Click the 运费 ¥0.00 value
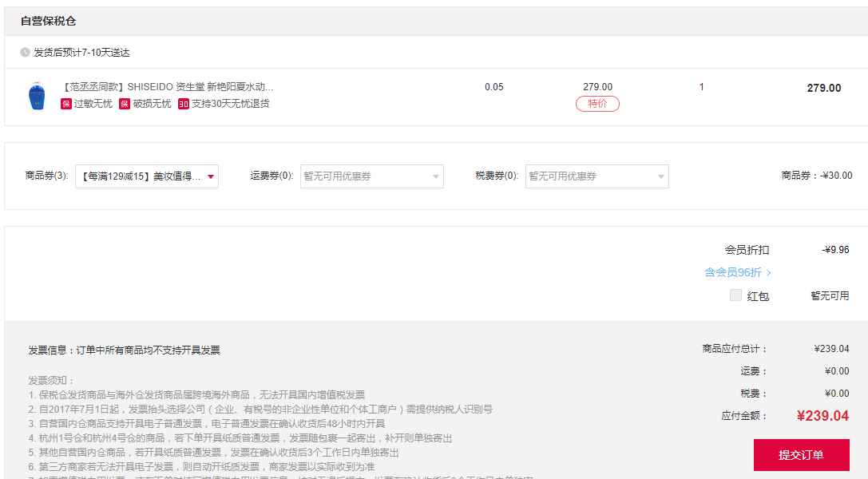868x479 pixels. pyautogui.click(x=837, y=371)
